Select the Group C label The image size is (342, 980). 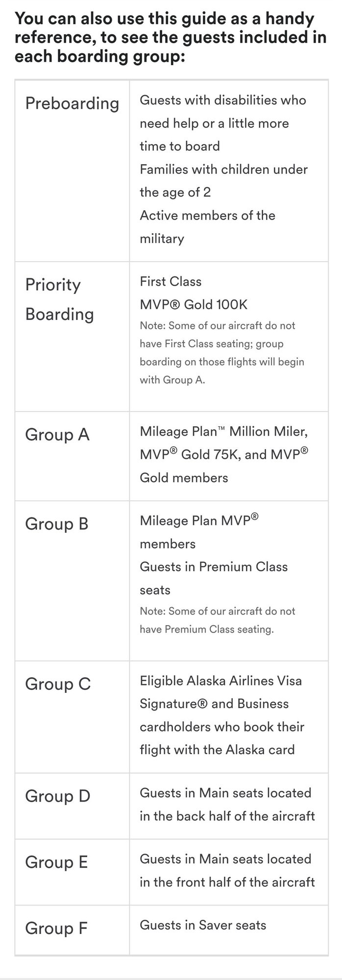tap(58, 684)
